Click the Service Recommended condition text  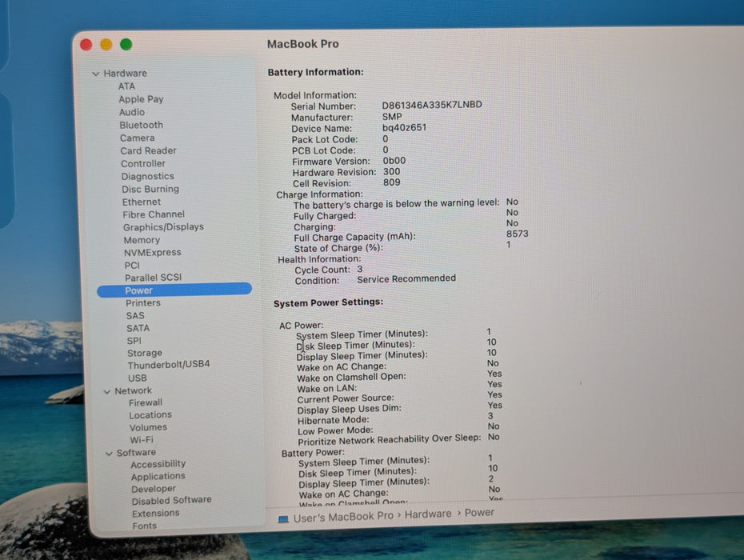pos(406,279)
